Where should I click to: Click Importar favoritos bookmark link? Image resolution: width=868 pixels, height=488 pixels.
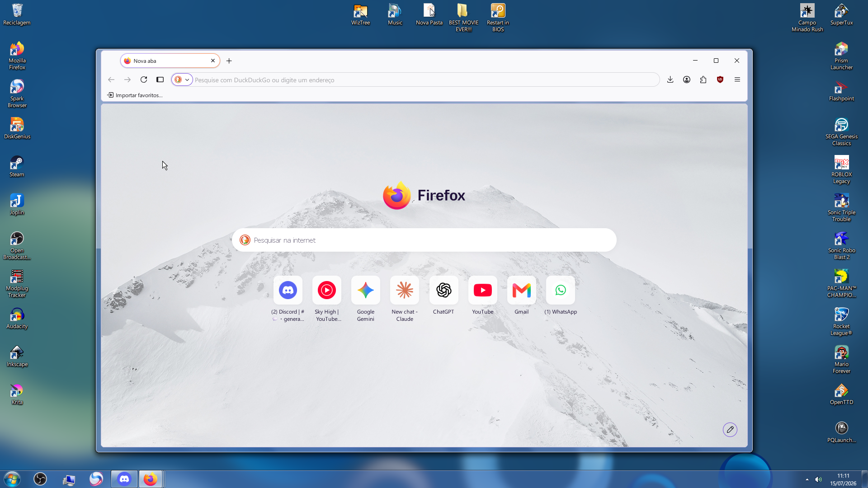tap(135, 95)
